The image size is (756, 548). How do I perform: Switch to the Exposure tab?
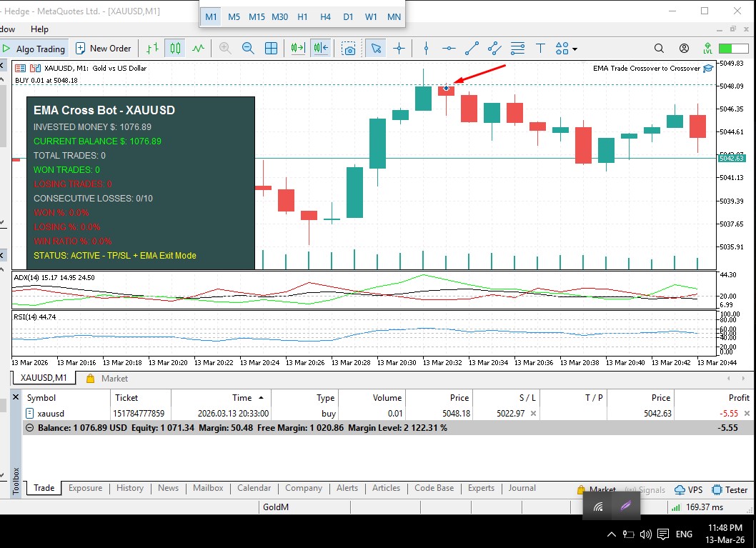point(85,488)
